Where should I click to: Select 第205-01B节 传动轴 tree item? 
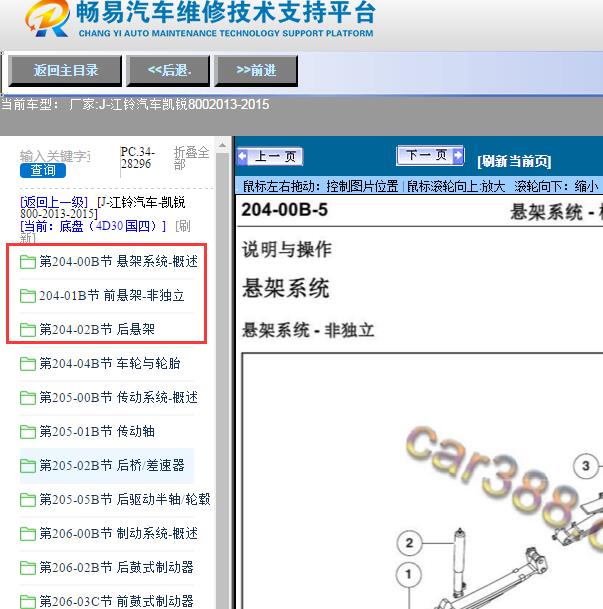point(97,432)
